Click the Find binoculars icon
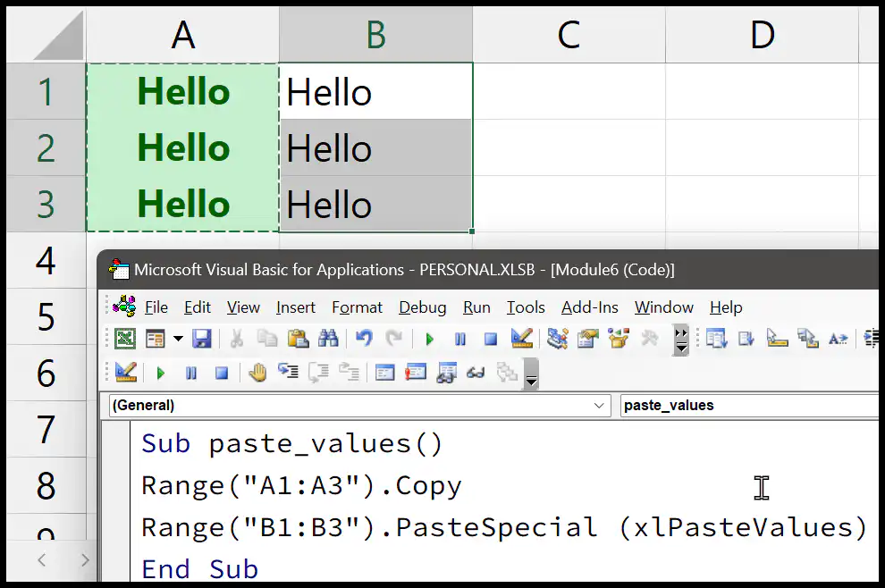 click(328, 339)
